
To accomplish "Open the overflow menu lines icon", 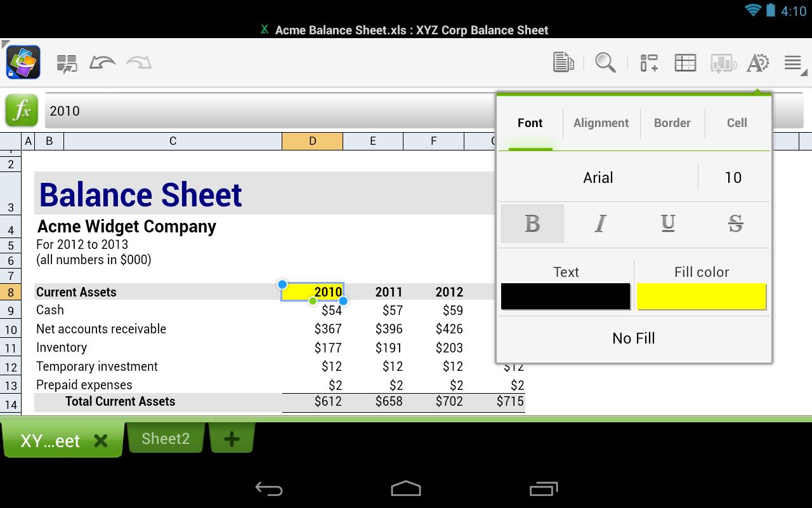I will point(793,62).
